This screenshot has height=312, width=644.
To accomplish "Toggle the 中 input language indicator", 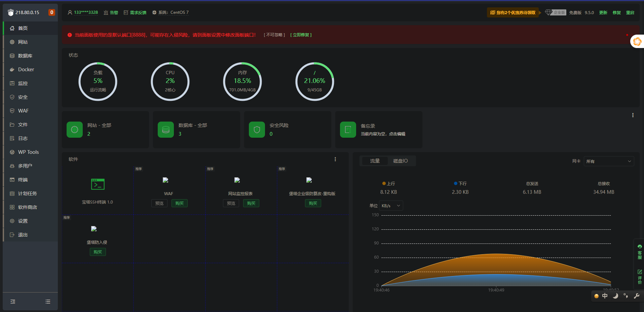I will tap(605, 296).
